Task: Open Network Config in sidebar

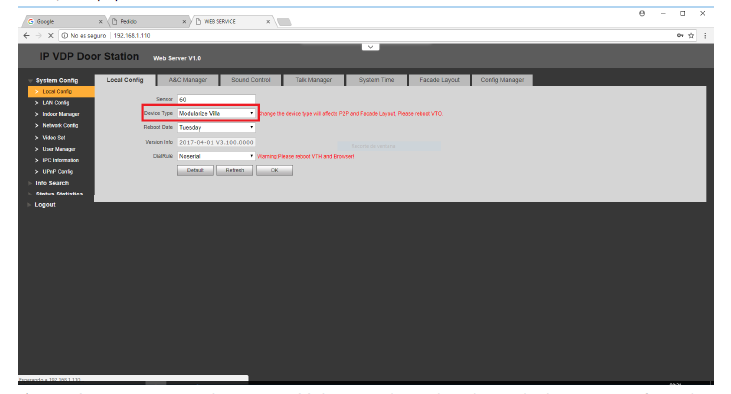Action: (60, 125)
